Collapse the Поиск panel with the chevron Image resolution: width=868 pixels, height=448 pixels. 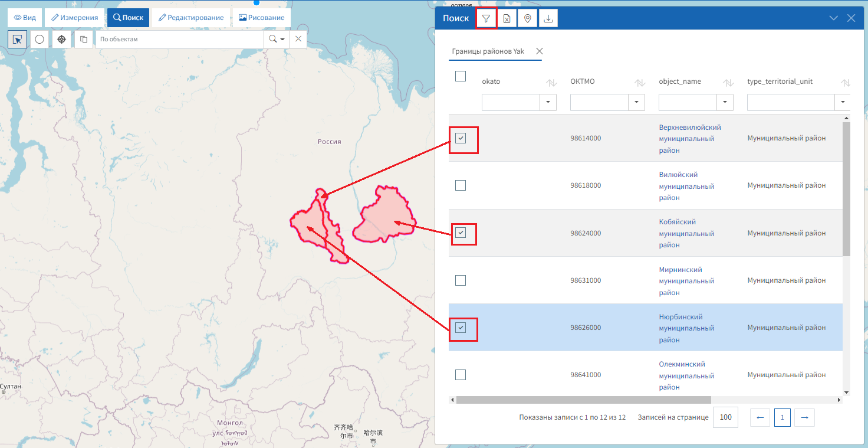pyautogui.click(x=833, y=18)
